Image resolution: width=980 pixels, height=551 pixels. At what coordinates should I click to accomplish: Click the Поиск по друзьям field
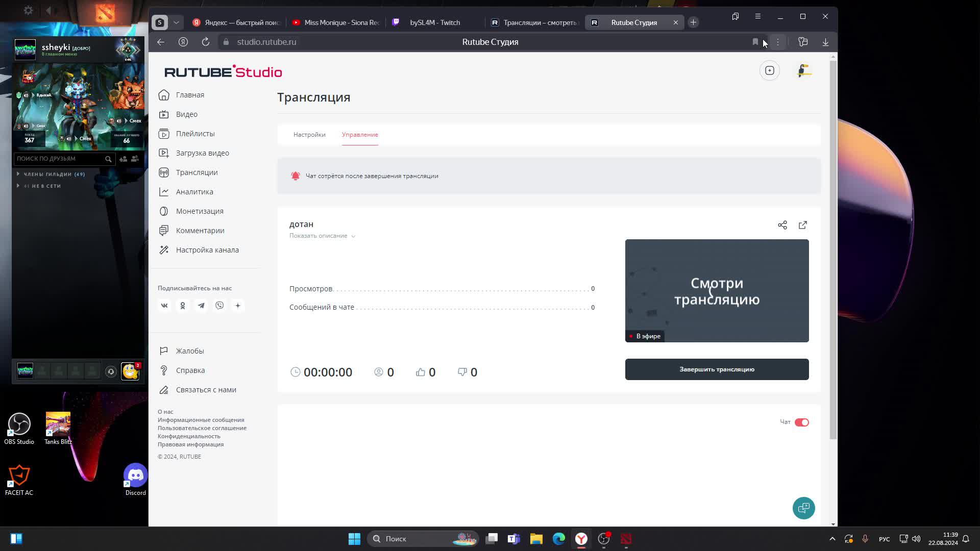pos(59,159)
